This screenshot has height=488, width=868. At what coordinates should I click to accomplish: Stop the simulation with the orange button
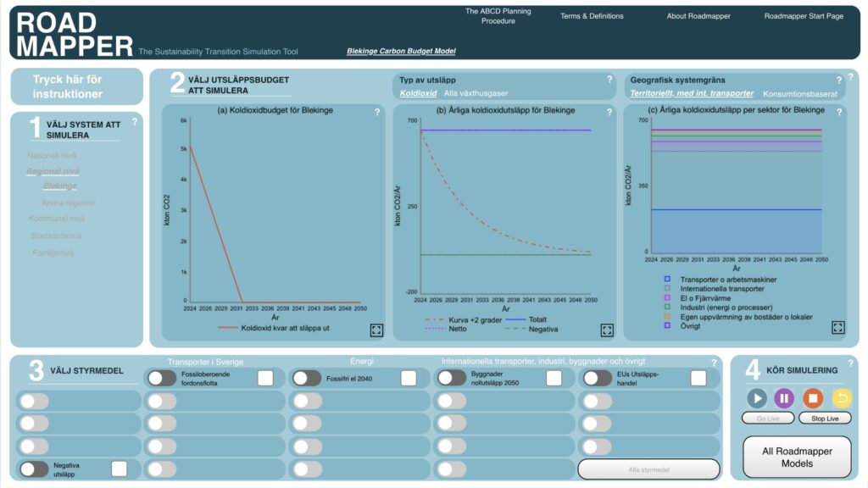click(812, 397)
